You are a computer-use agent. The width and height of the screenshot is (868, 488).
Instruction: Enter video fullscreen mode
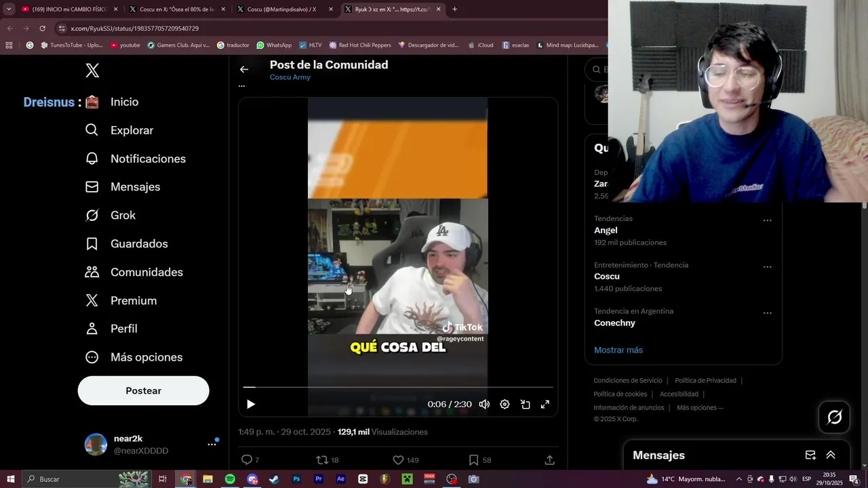point(545,404)
